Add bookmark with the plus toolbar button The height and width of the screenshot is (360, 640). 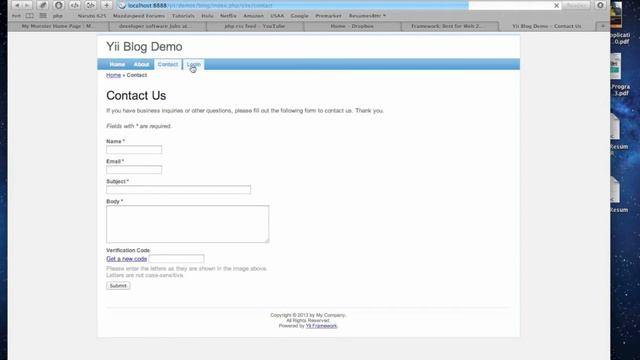107,5
